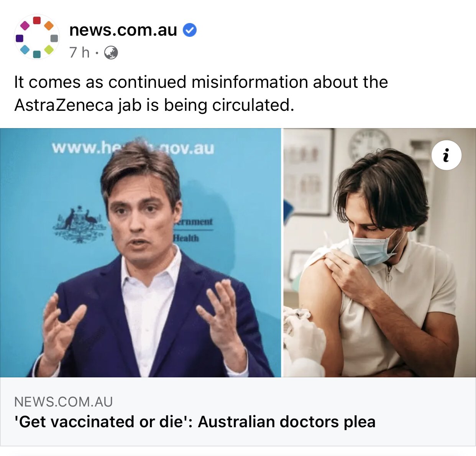Open the masked man vaccination photo
Screen dimensions: 476x456
pyautogui.click(x=379, y=252)
